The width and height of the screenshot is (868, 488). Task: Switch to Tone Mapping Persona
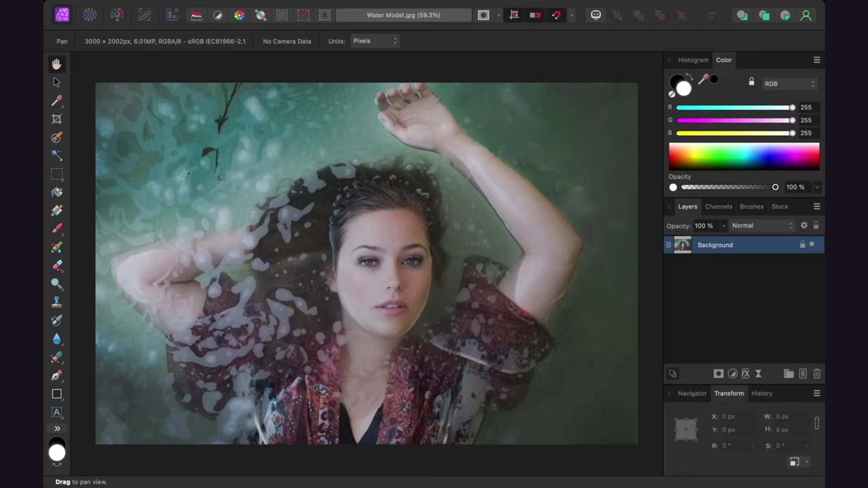(144, 15)
